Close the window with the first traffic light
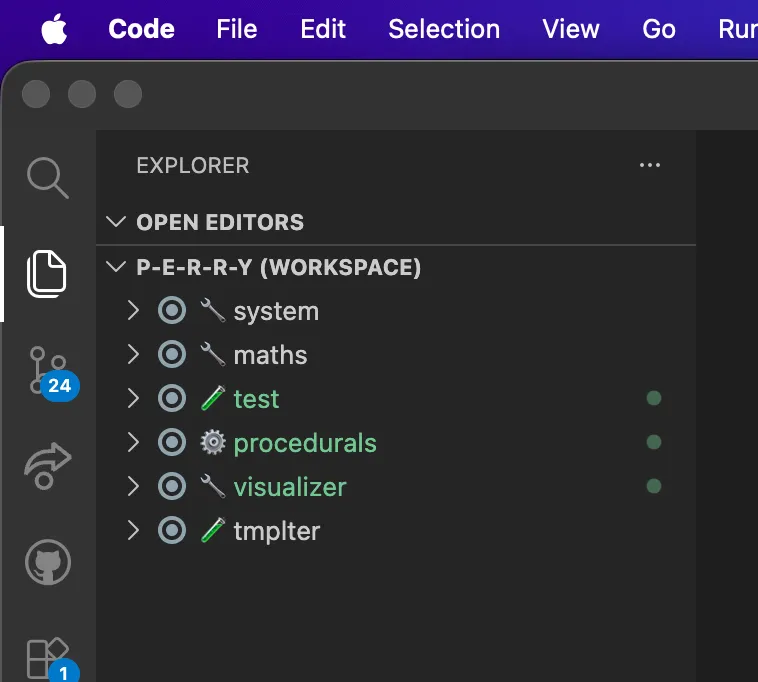Image resolution: width=758 pixels, height=682 pixels. (x=36, y=94)
